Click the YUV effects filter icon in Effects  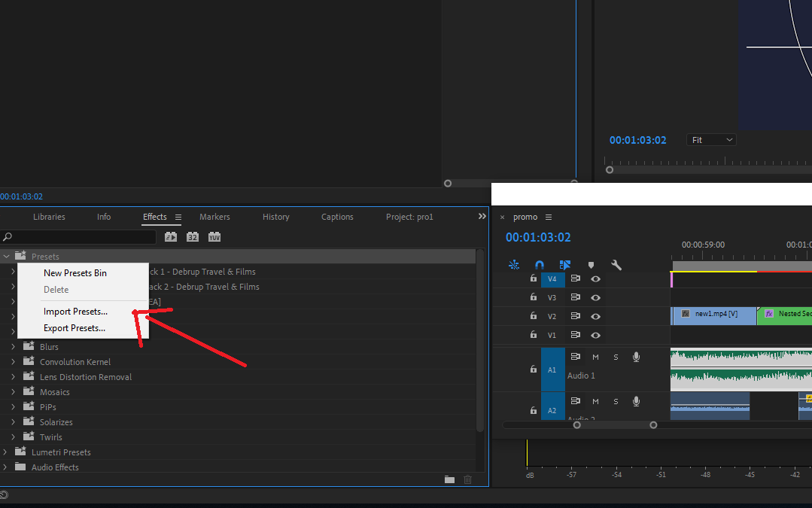[214, 236]
